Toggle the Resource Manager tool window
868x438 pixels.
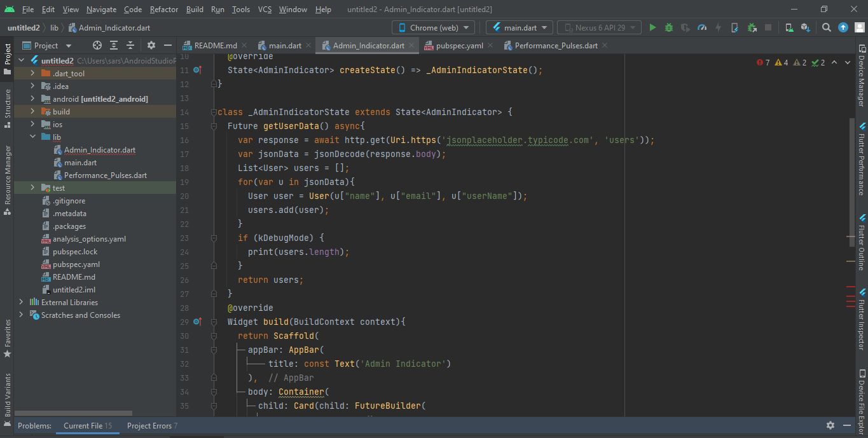(x=7, y=180)
